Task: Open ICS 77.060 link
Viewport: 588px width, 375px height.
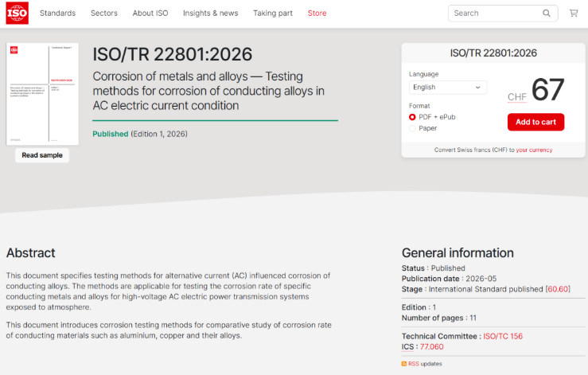Action: [x=431, y=347]
